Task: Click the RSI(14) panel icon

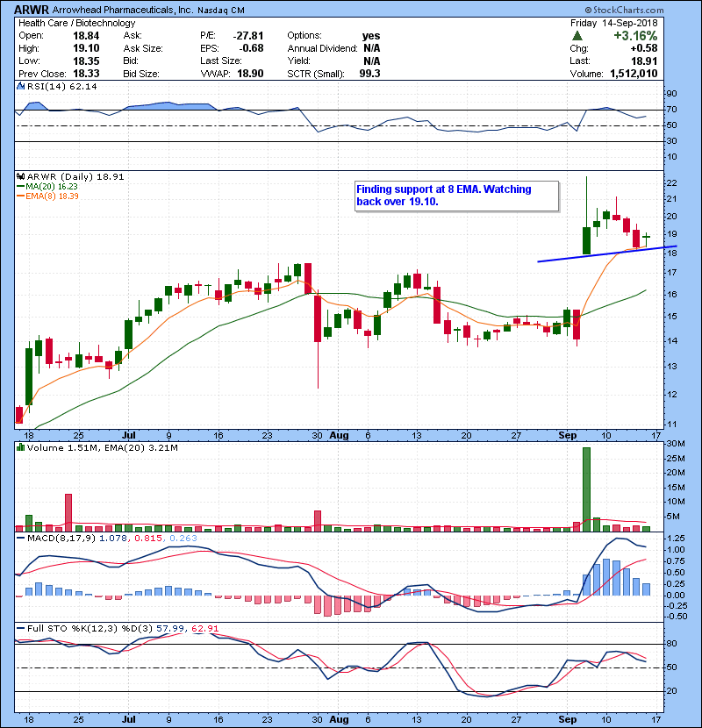Action: click(20, 86)
